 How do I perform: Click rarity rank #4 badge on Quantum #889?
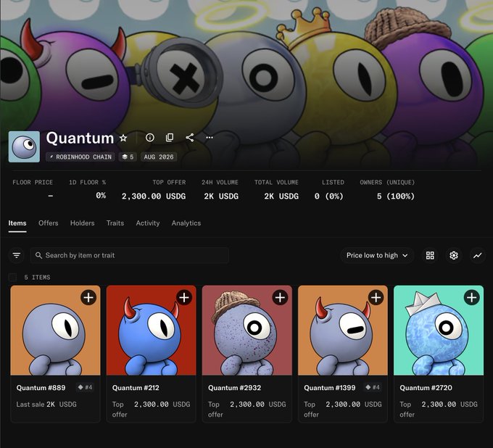pos(86,387)
